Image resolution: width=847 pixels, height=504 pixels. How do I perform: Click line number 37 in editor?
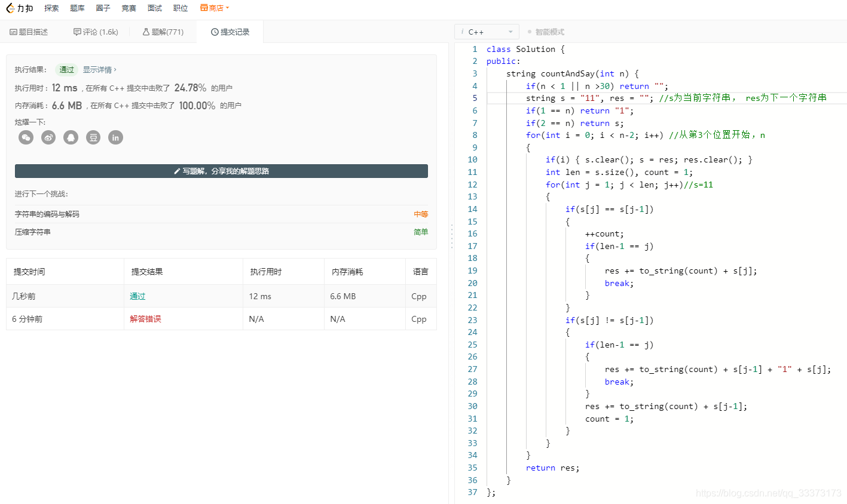pos(472,492)
